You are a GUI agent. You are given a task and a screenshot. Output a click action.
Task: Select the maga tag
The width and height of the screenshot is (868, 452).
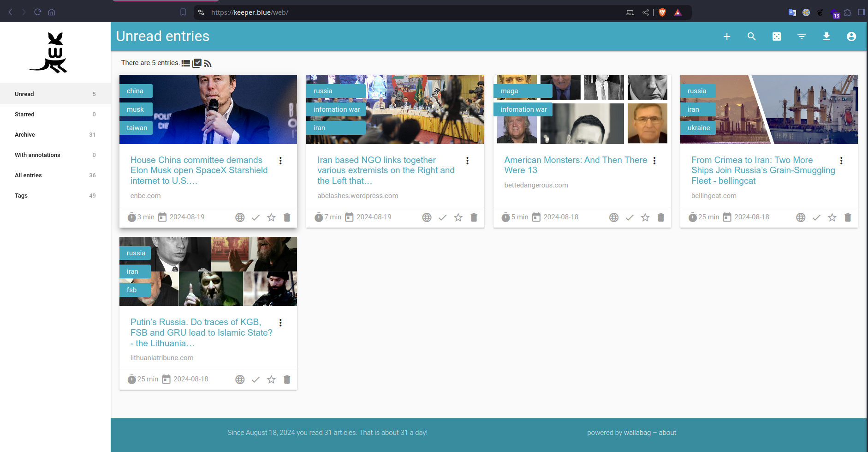pyautogui.click(x=523, y=91)
